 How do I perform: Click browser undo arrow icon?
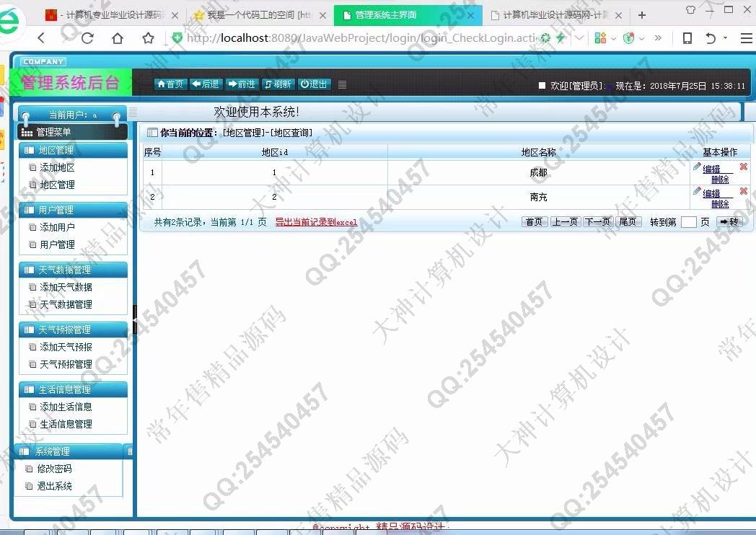click(711, 38)
